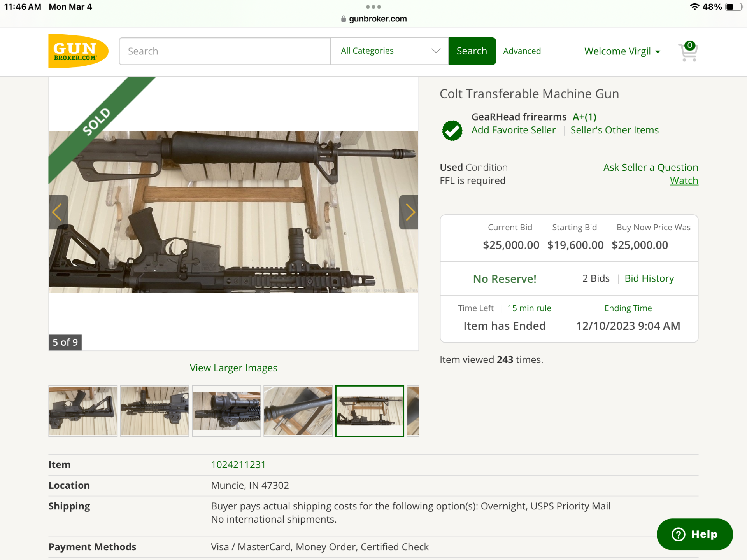747x560 pixels.
Task: Open the Bid History
Action: (x=649, y=278)
